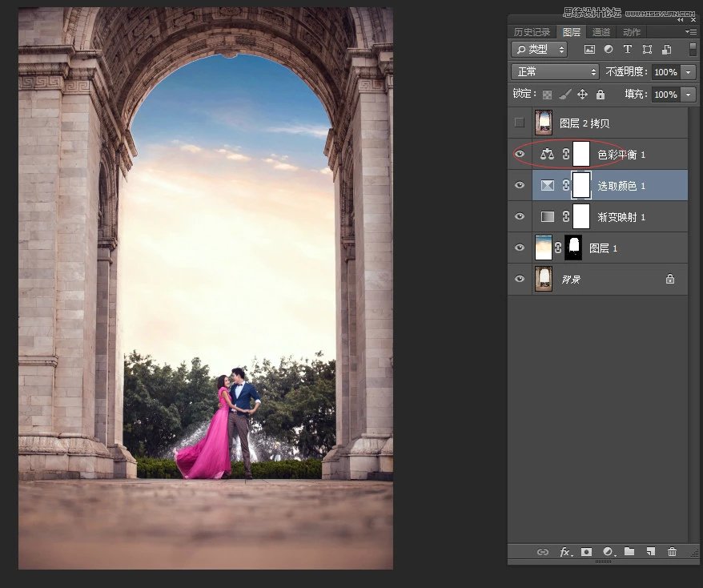Delete layer with trash icon
The width and height of the screenshot is (703, 588).
pyautogui.click(x=672, y=551)
